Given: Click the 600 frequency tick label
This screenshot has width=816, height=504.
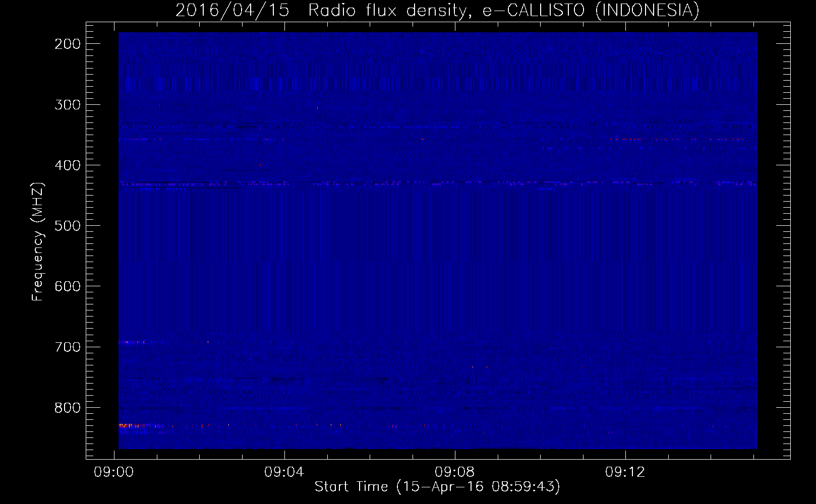Looking at the screenshot, I should (x=68, y=286).
